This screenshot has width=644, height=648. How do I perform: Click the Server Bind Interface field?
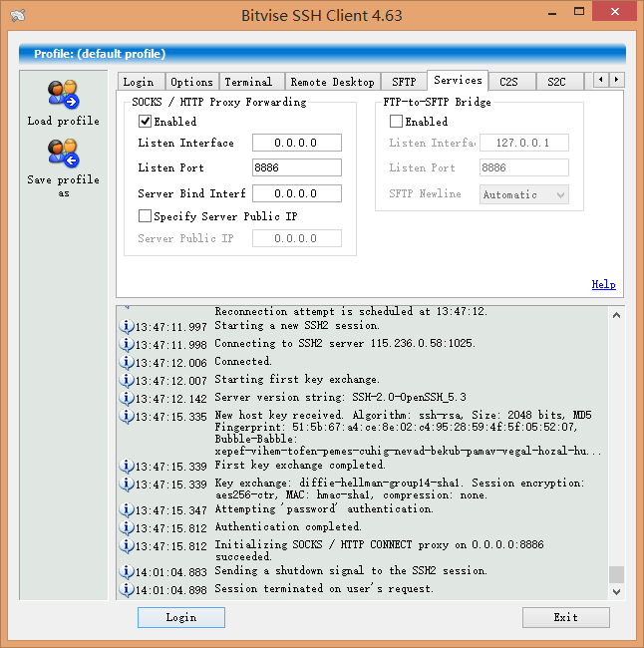pyautogui.click(x=297, y=193)
